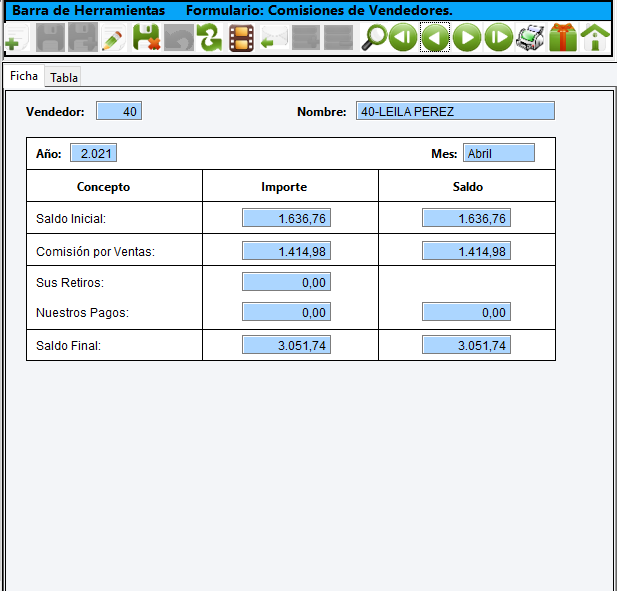The image size is (617, 591).
Task: Click the Comisión por Ventas Importe field
Action: (286, 251)
